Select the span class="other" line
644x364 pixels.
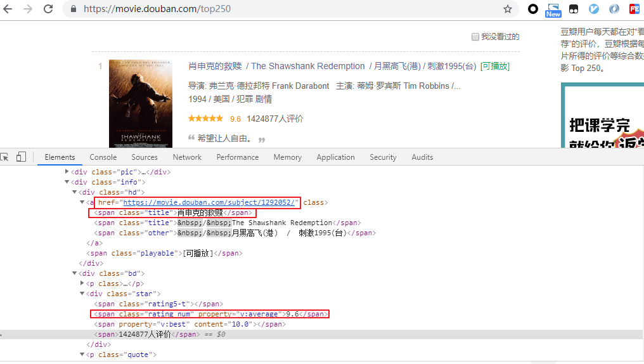pos(235,233)
